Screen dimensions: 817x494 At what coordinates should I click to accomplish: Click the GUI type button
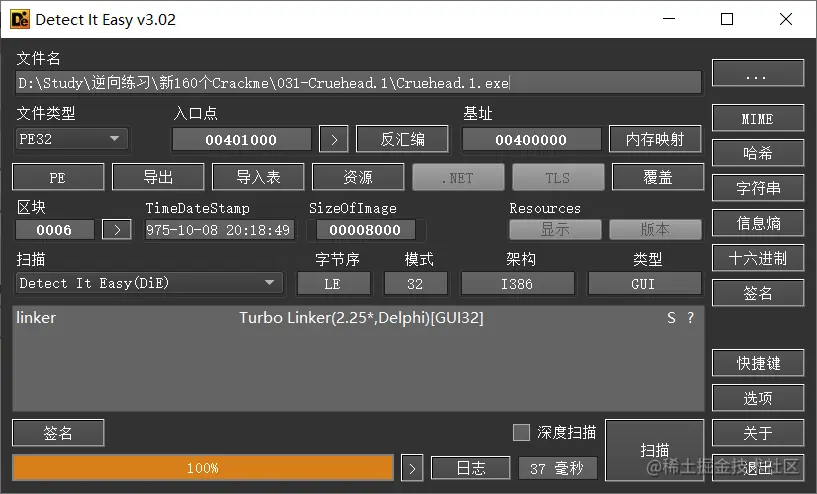pos(644,283)
